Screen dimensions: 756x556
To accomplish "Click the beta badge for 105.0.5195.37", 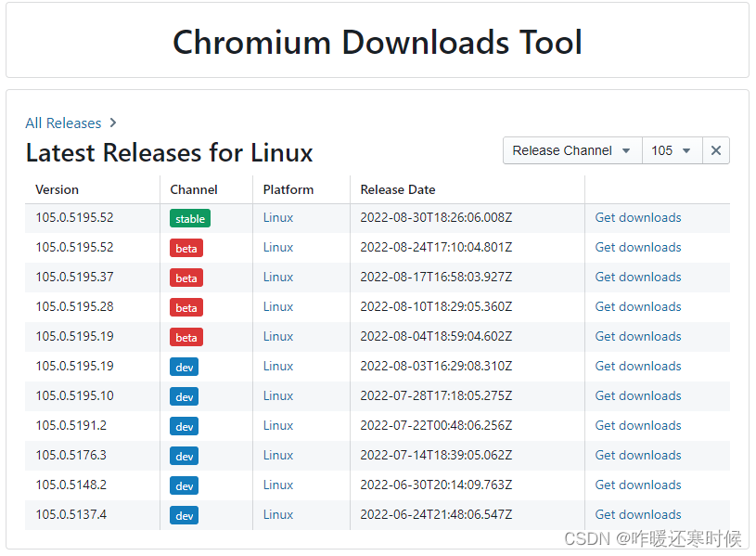I will point(186,278).
